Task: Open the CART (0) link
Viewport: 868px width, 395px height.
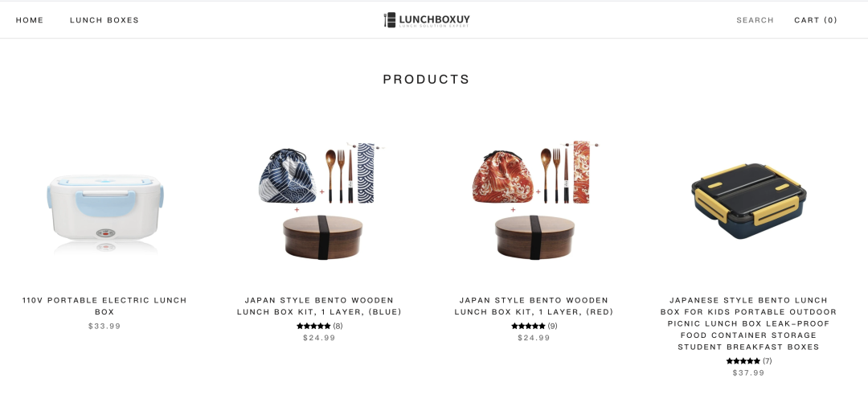Action: (x=816, y=20)
